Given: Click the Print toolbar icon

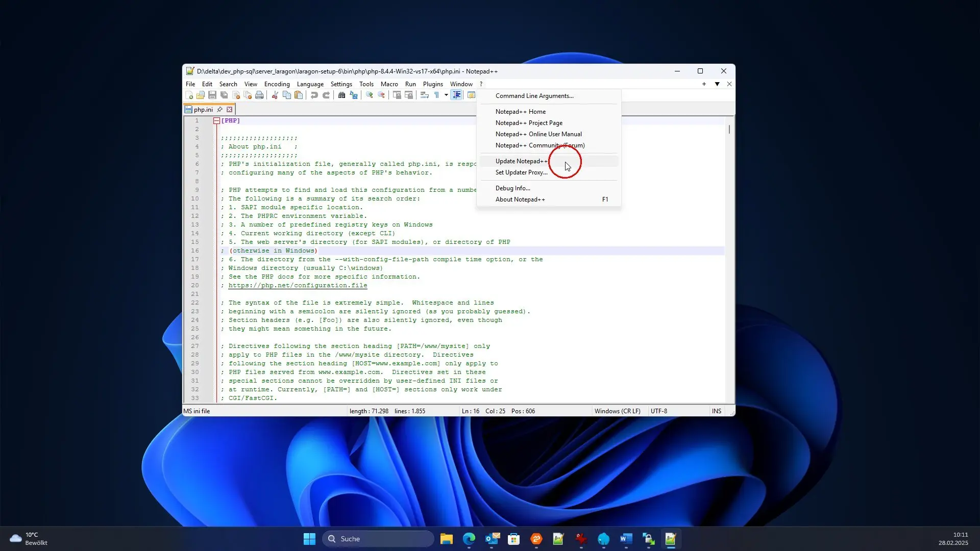Looking at the screenshot, I should 259,95.
